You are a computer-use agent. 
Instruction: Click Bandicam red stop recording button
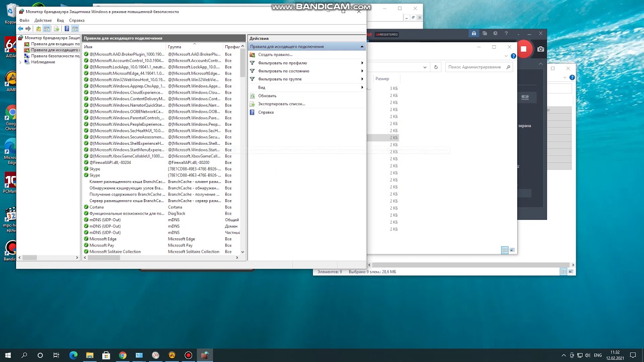click(x=523, y=49)
